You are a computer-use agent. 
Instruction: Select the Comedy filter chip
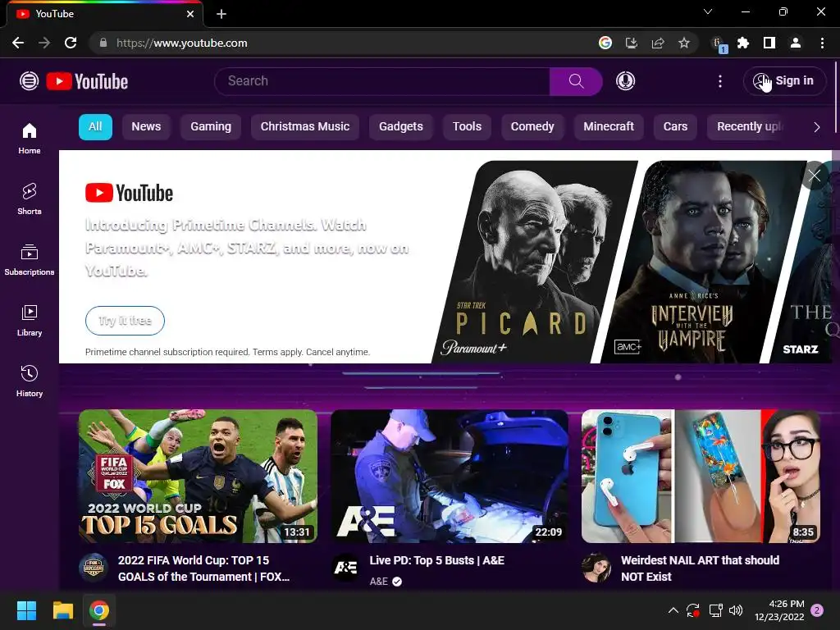point(532,127)
